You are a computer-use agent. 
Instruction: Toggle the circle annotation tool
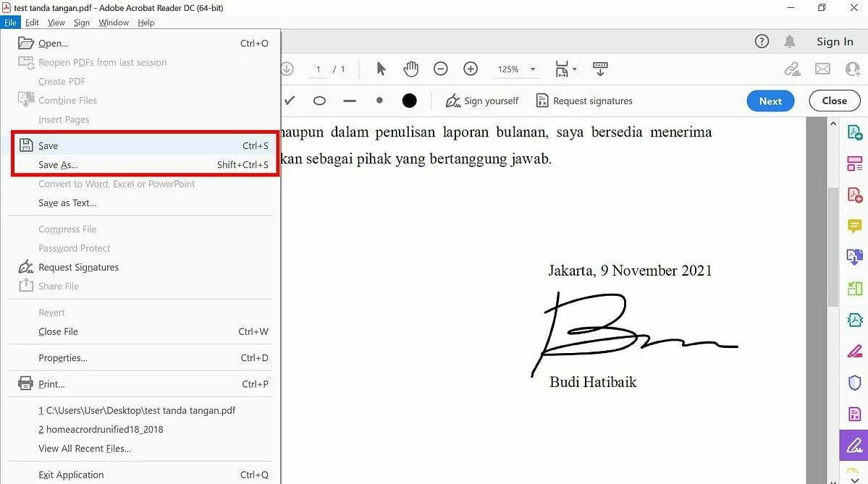pyautogui.click(x=319, y=101)
